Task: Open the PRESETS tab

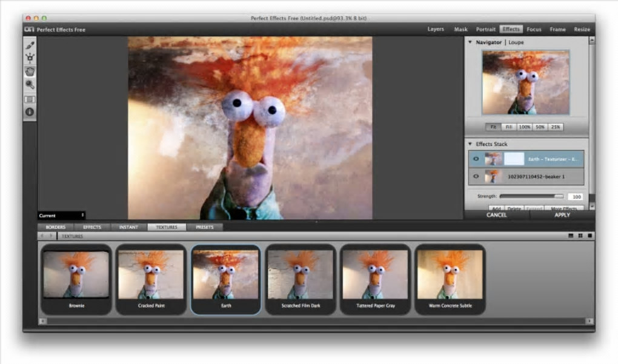Action: click(205, 227)
